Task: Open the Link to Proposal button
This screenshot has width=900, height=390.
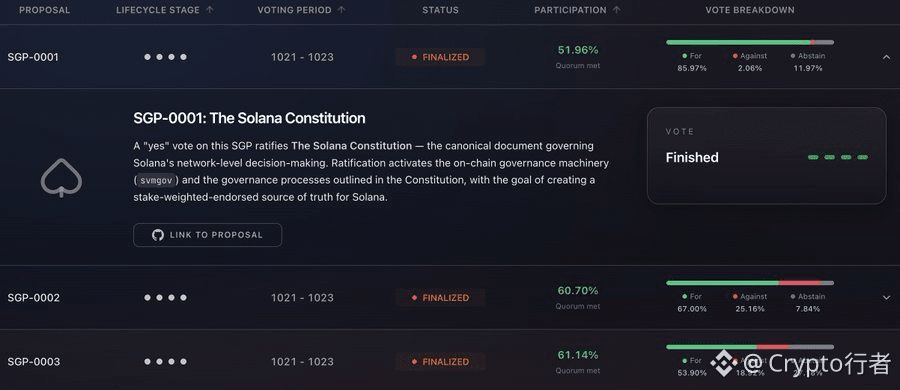Action: tap(208, 235)
